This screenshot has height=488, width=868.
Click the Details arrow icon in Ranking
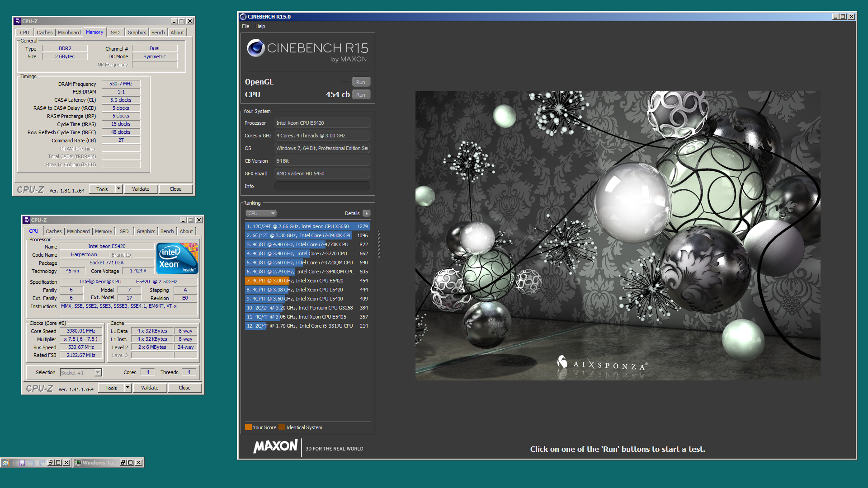tap(367, 213)
